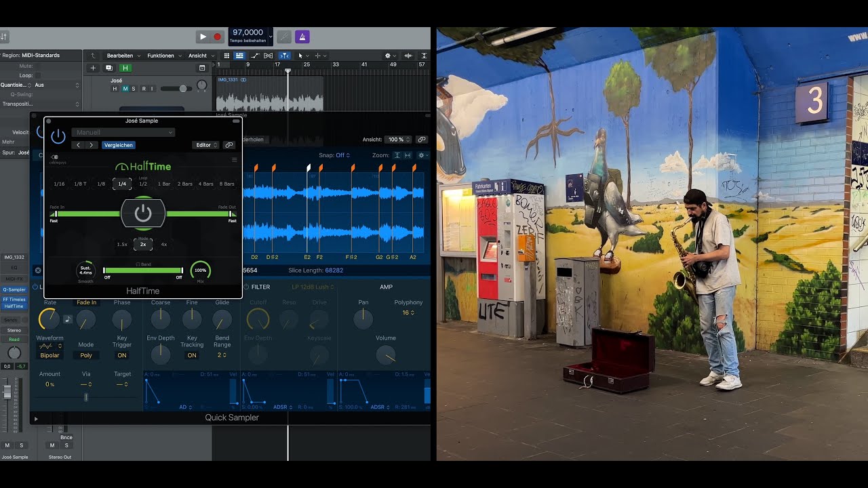Select the HalfTime plugin slot in channel strip
The width and height of the screenshot is (868, 488).
click(14, 306)
